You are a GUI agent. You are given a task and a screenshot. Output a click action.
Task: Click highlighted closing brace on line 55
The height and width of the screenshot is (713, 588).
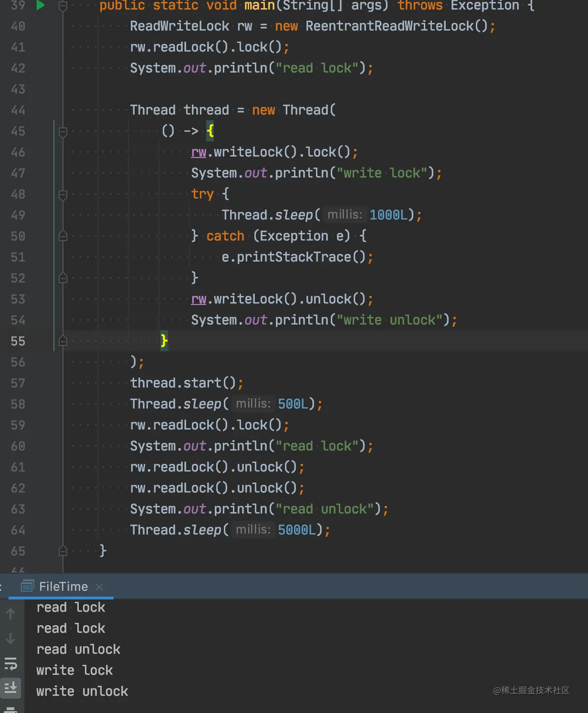[x=164, y=341]
